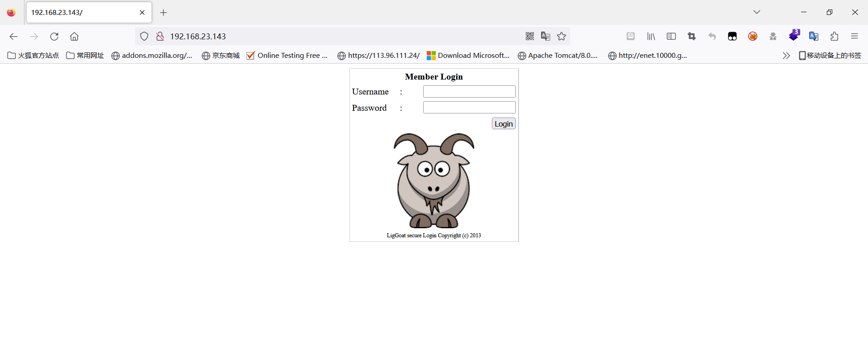This screenshot has height=362, width=868.
Task: Click the Login button
Action: (x=504, y=124)
